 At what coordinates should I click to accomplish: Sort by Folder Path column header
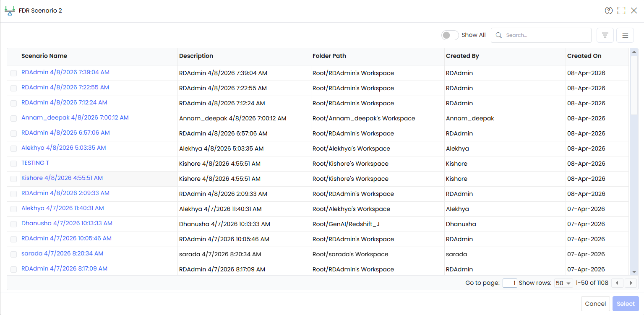click(x=329, y=56)
